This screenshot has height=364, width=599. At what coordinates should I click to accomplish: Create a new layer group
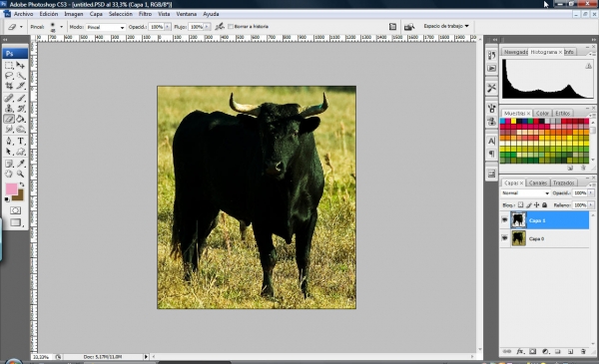(558, 351)
